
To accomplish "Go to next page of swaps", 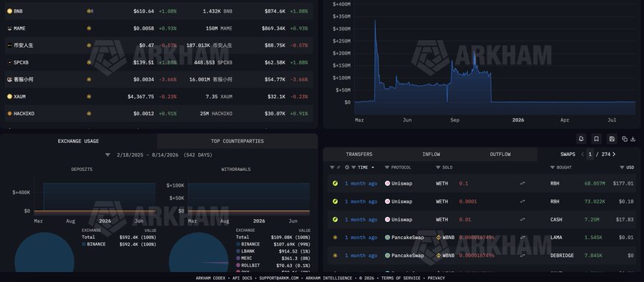I will click(x=614, y=154).
